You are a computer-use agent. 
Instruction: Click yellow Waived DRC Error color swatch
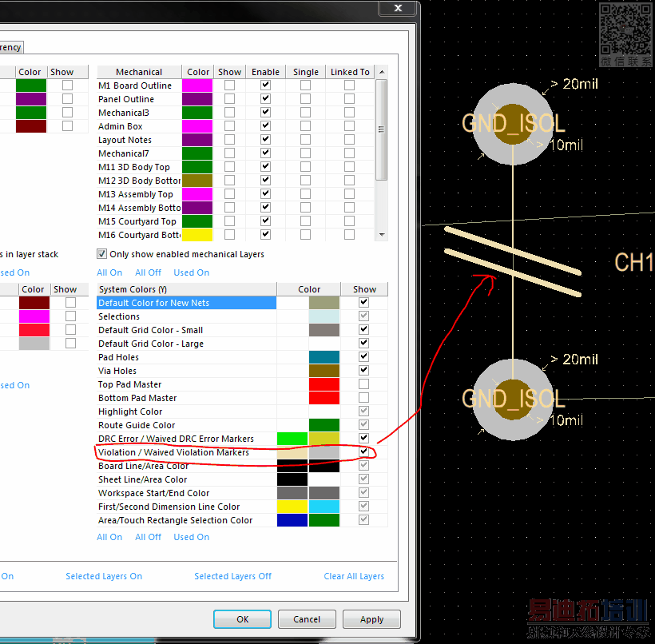(324, 439)
